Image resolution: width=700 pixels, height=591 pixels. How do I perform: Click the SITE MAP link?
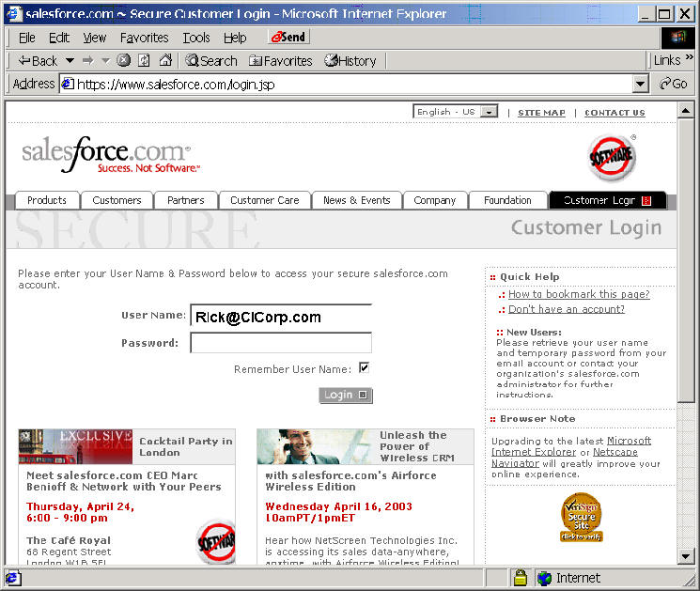[541, 113]
